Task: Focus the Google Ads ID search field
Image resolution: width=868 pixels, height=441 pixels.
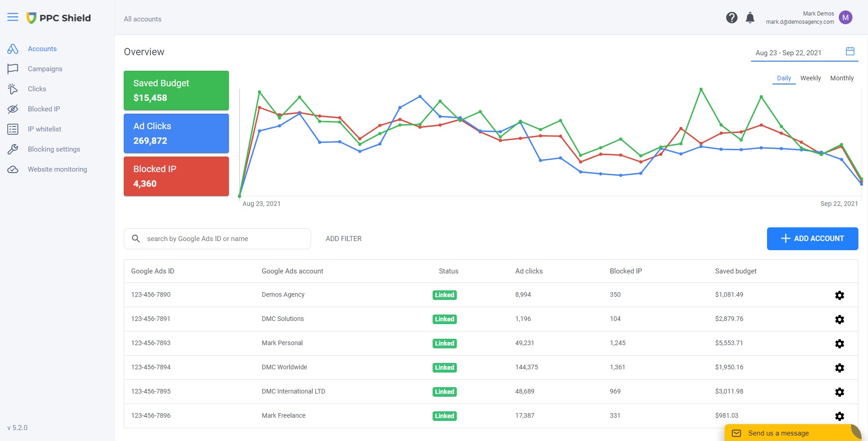Action: click(x=224, y=239)
